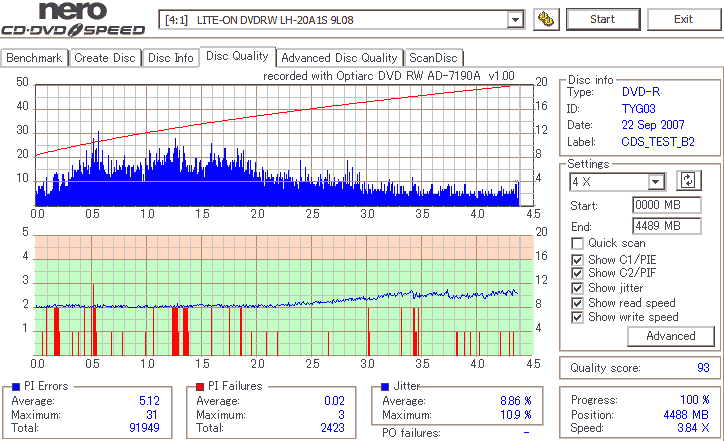Image resolution: width=724 pixels, height=441 pixels.
Task: Click the upper PI Errors graph
Action: (x=284, y=145)
